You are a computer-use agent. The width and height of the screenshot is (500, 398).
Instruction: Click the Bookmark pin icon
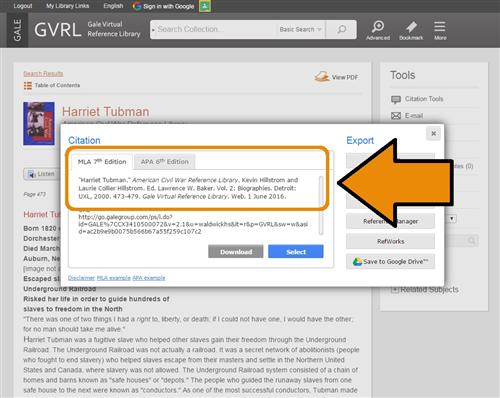[x=411, y=27]
